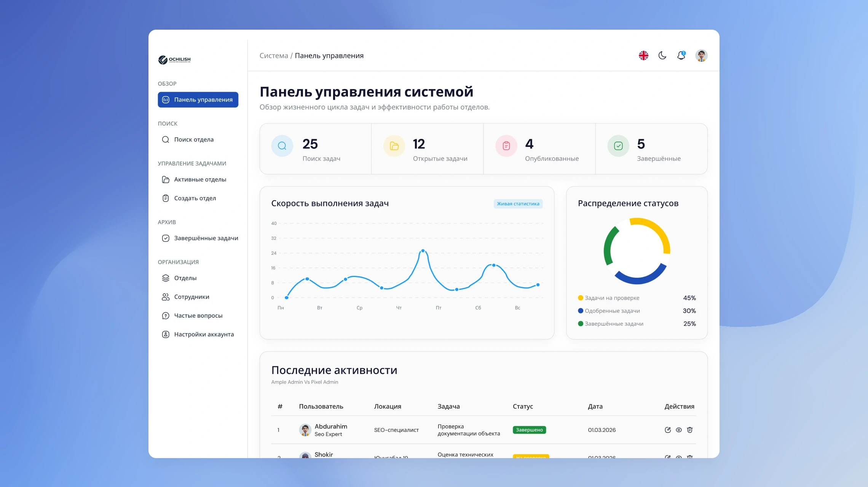Open notifications bell
Screen dimensions: 868x487
point(681,56)
